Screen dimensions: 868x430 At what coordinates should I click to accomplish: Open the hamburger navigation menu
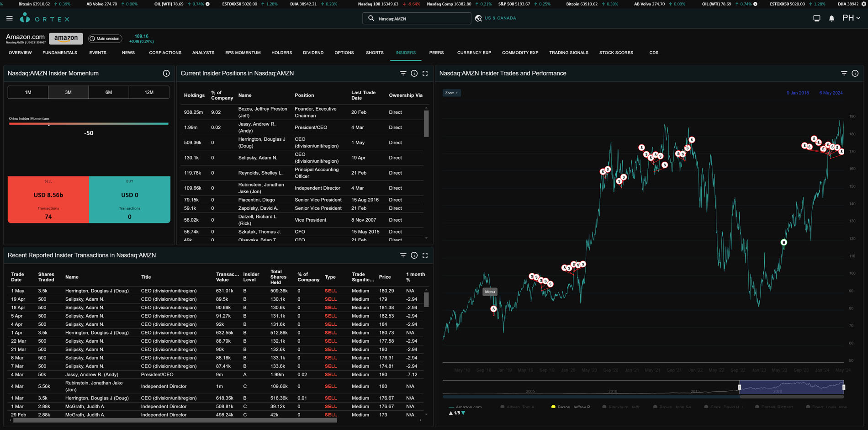coord(10,19)
